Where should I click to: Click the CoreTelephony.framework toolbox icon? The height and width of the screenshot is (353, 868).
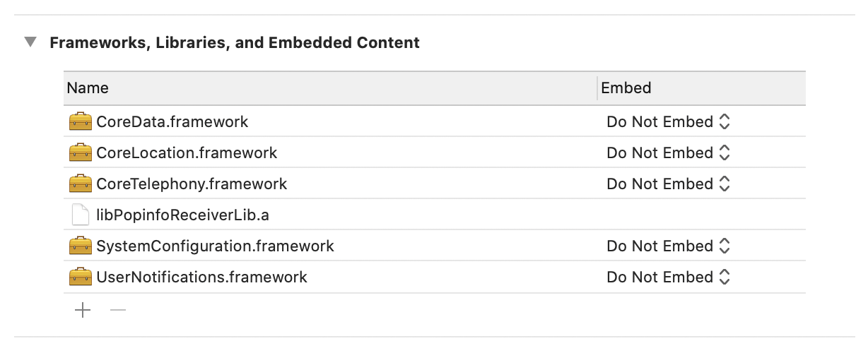[x=81, y=184]
